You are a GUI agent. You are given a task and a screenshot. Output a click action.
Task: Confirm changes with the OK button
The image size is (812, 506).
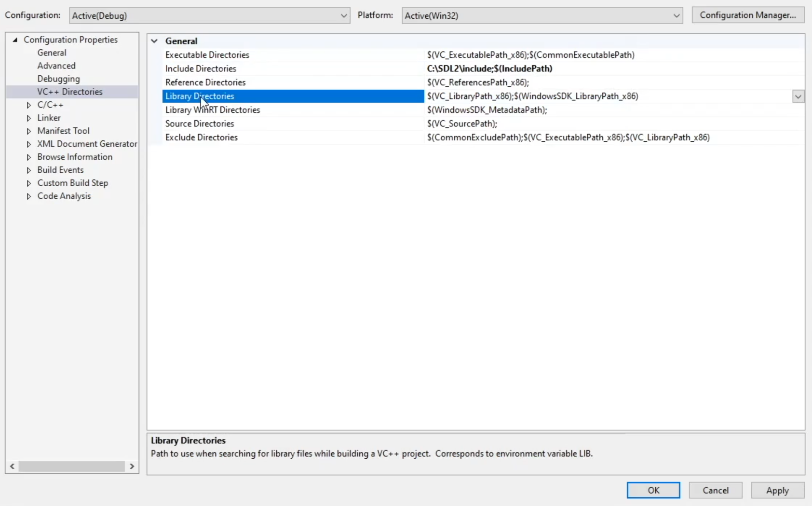pos(653,490)
